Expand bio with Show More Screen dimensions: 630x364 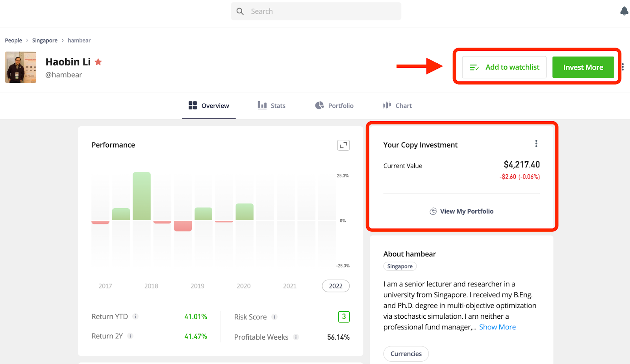pos(497,327)
